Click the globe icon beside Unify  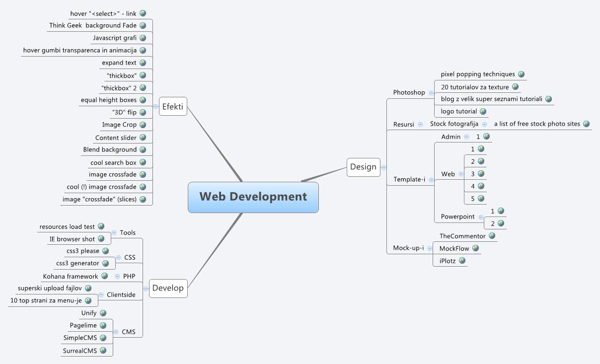tap(102, 313)
